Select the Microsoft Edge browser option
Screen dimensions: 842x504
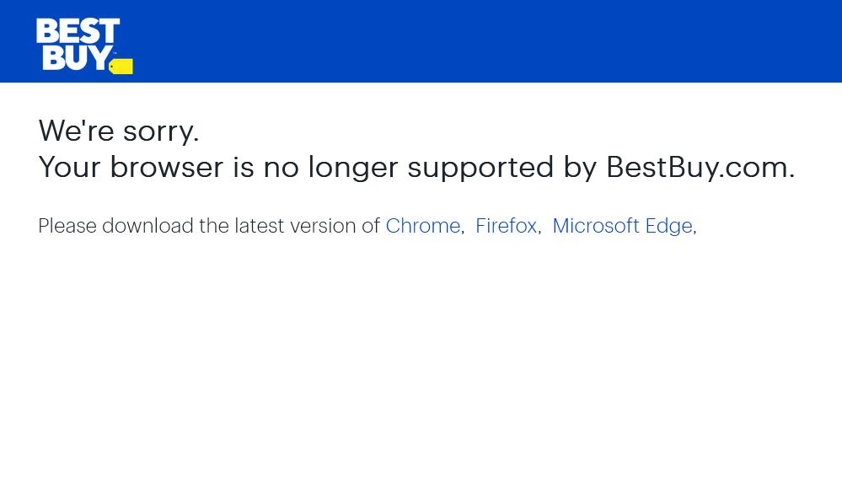click(x=622, y=225)
